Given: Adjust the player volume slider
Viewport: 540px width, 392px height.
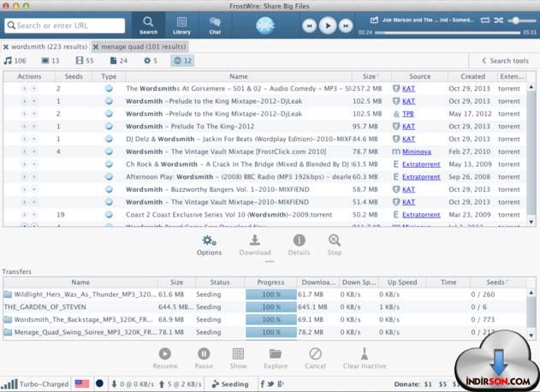Looking at the screenshot, I should 522,21.
